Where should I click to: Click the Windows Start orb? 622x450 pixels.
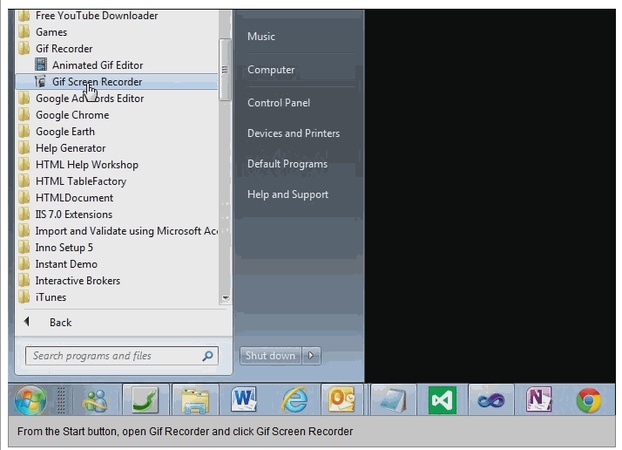(30, 401)
